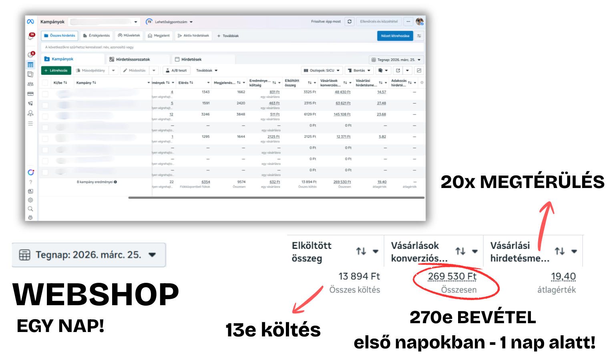
Task: Select the Műveletek view tab
Action: pos(129,36)
